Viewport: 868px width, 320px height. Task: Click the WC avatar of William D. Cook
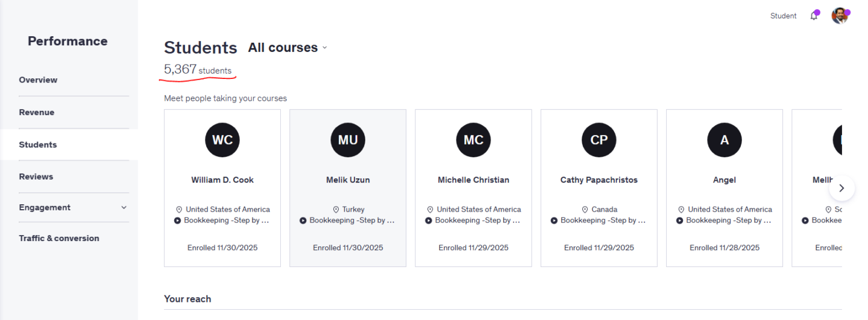222,140
